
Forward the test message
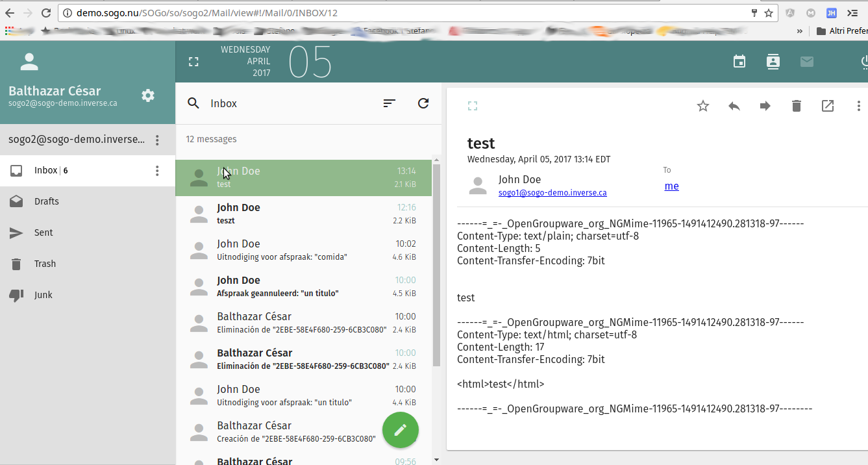pyautogui.click(x=765, y=106)
